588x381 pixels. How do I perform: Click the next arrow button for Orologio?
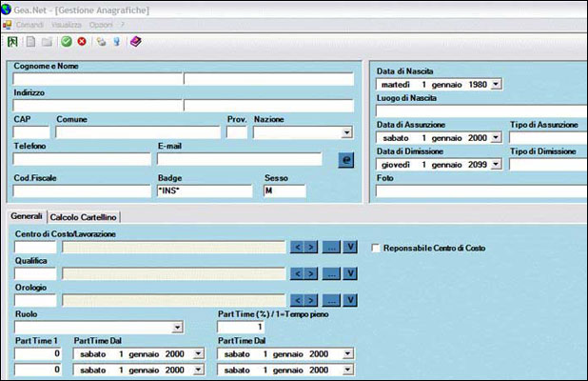point(309,301)
